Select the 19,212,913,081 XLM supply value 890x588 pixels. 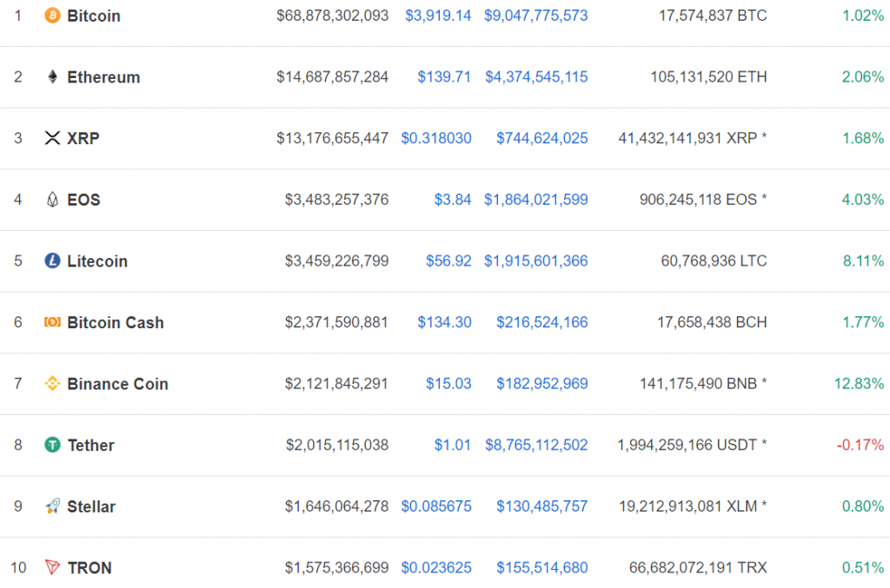pos(693,506)
